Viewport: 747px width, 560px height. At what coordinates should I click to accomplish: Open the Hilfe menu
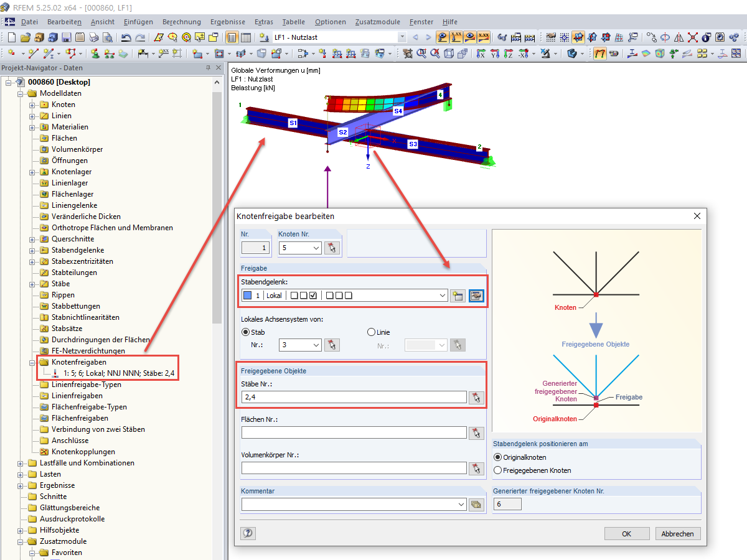tap(449, 22)
